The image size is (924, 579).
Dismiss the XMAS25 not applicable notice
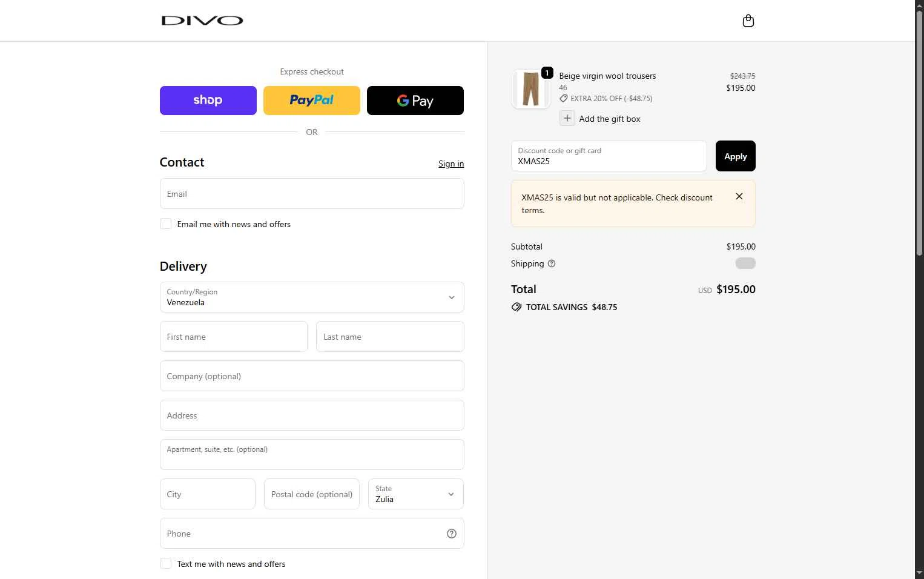coord(739,196)
